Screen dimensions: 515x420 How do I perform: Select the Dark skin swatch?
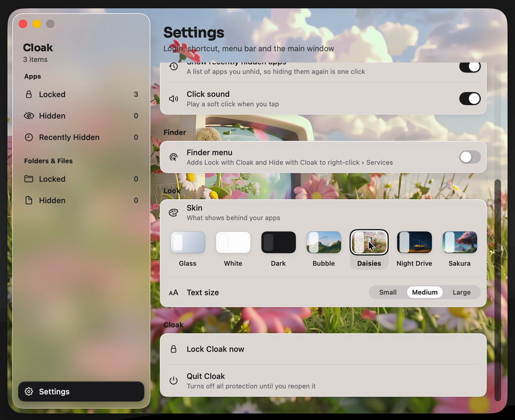[279, 242]
